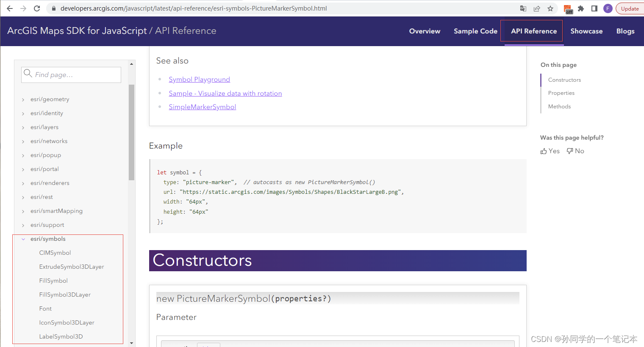Click the thumbs-down No feedback
Viewport: 644px width, 347px height.
[575, 151]
